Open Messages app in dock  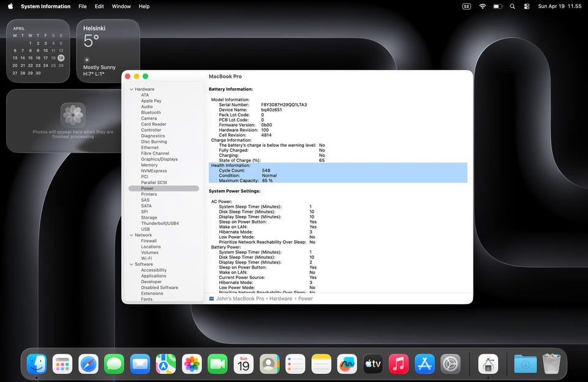[114, 364]
